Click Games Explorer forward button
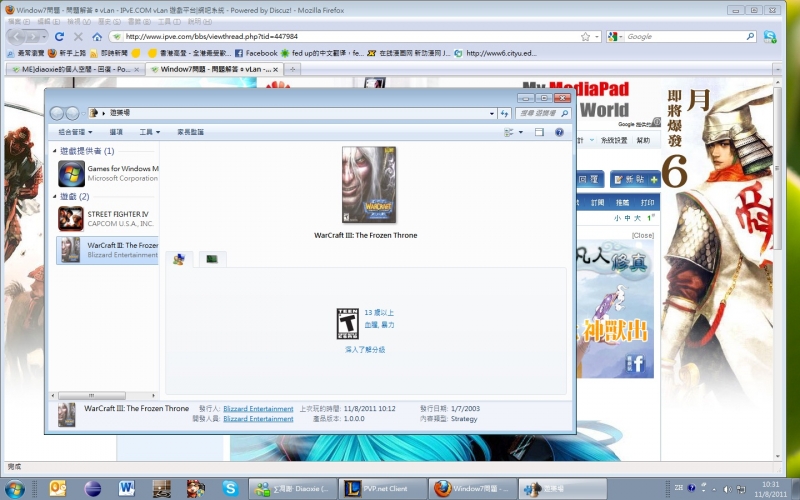Screen dimensions: 800x500 click(x=72, y=113)
